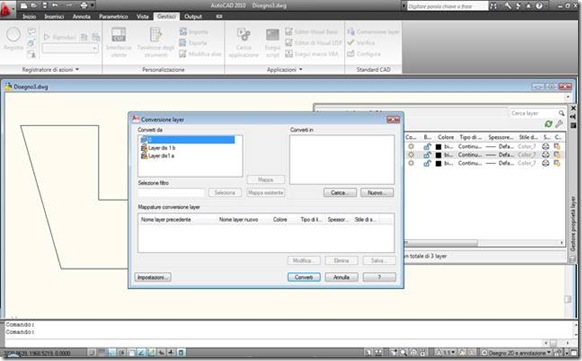Toggle freeze sun icon in highlighted layer row

pyautogui.click(x=411, y=155)
